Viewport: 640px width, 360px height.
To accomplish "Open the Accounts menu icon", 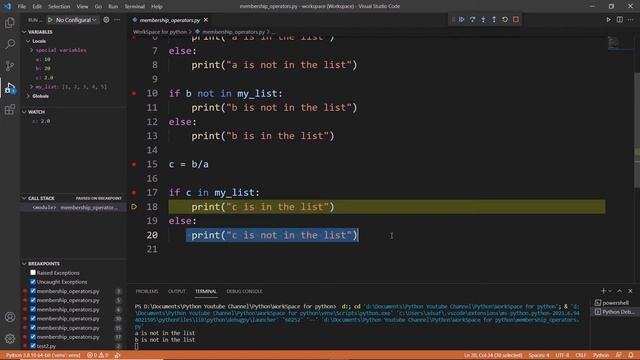I will [x=10, y=317].
